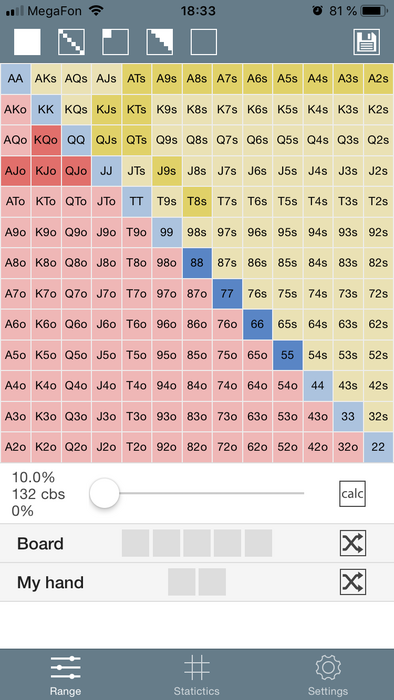Image resolution: width=394 pixels, height=700 pixels.
Task: Toggle the T8s suited hand cell
Action: click(x=197, y=201)
